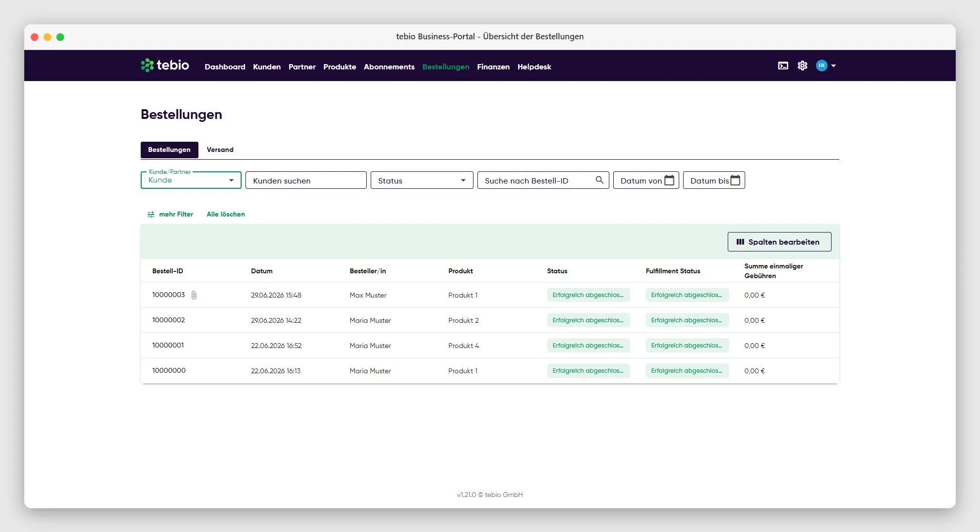Click the Spalten bearbeiten button

(x=779, y=242)
